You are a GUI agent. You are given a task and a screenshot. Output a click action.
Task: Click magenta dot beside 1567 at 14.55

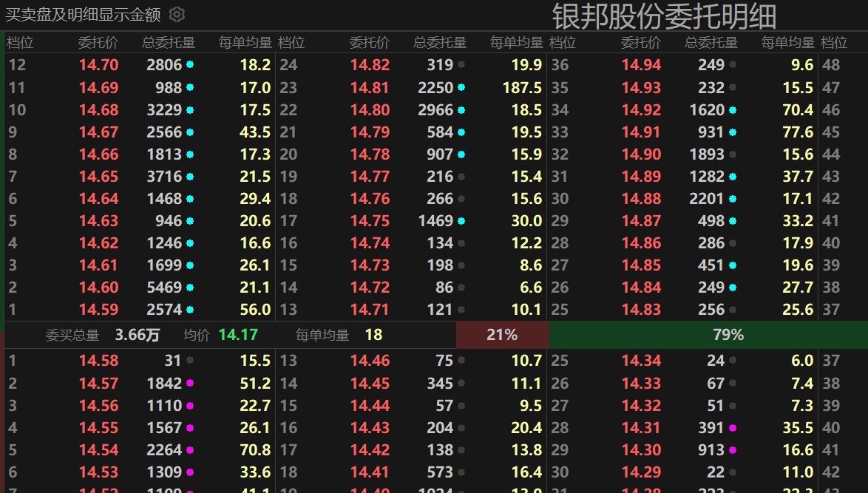tap(190, 428)
